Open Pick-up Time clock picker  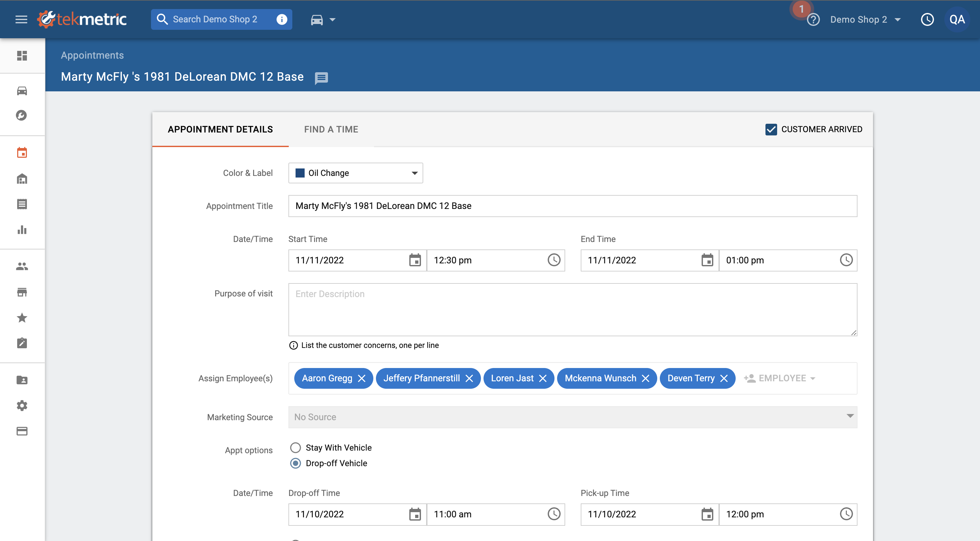(x=846, y=514)
